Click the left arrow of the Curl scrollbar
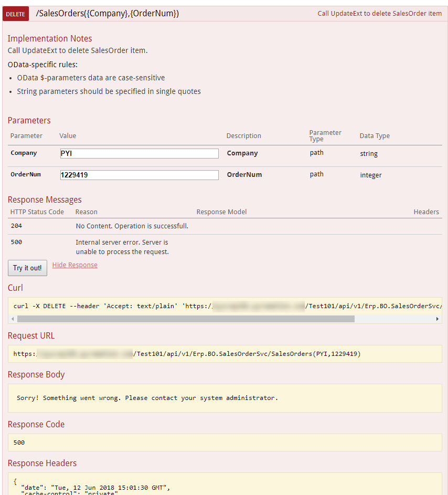 (x=13, y=319)
